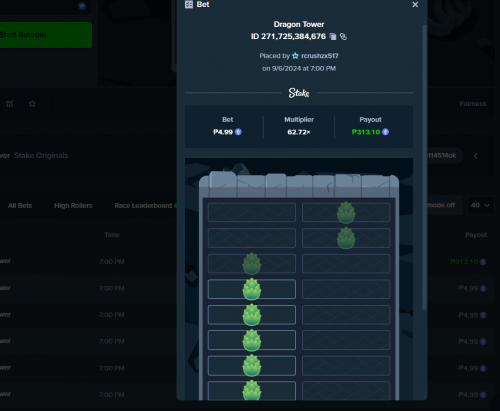Click the star badge beside rcrushzx517
Image resolution: width=500 pixels, height=411 pixels.
point(295,56)
